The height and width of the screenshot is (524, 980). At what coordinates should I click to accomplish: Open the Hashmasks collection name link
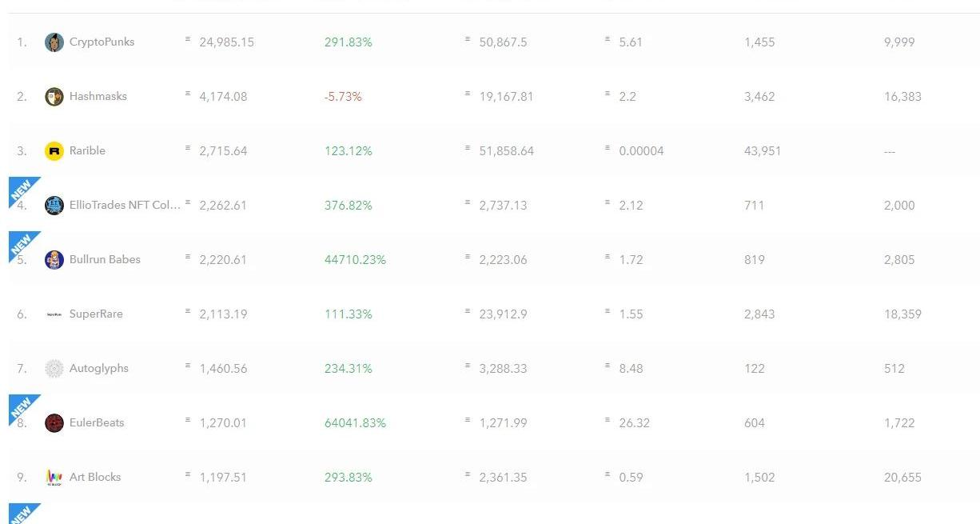pos(98,96)
